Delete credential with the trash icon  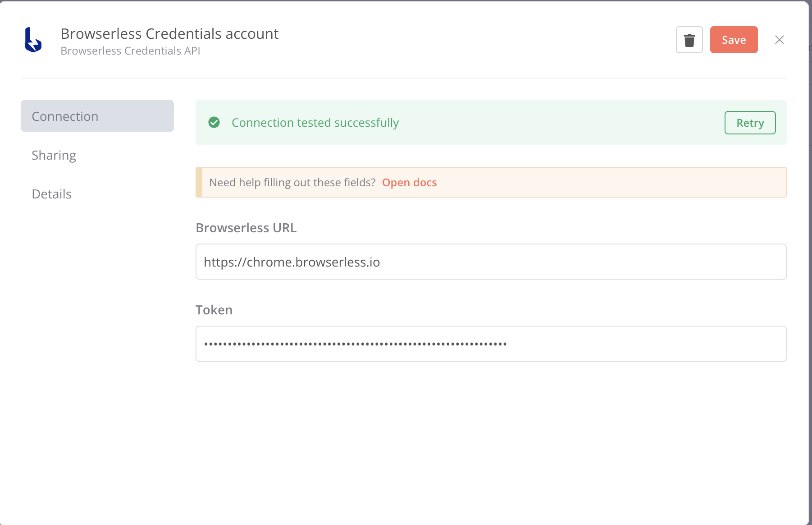pos(689,40)
